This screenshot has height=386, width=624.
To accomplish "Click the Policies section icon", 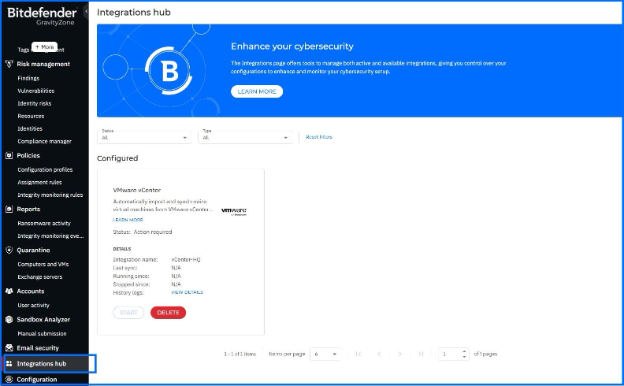I will click(x=9, y=156).
